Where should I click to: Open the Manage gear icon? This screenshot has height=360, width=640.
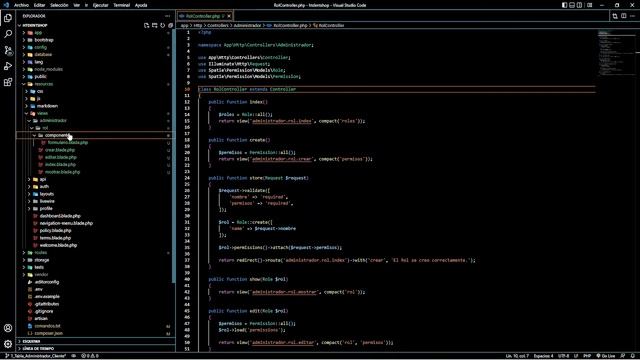point(8,344)
